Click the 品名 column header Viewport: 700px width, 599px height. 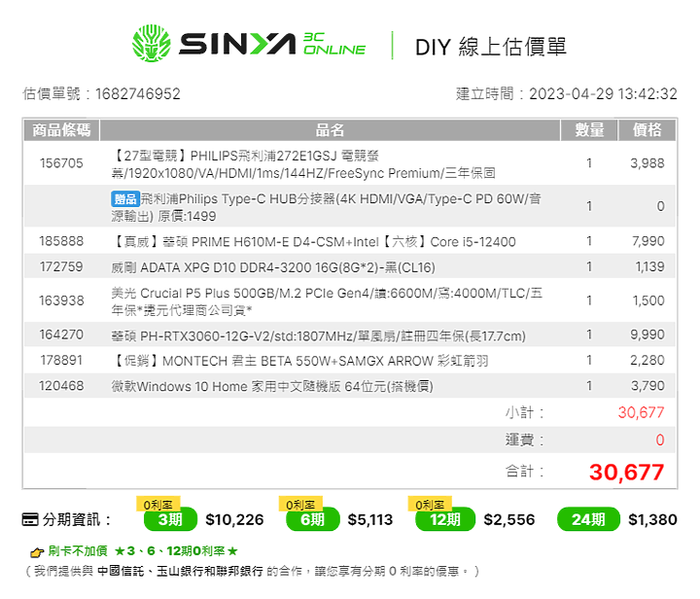point(330,130)
